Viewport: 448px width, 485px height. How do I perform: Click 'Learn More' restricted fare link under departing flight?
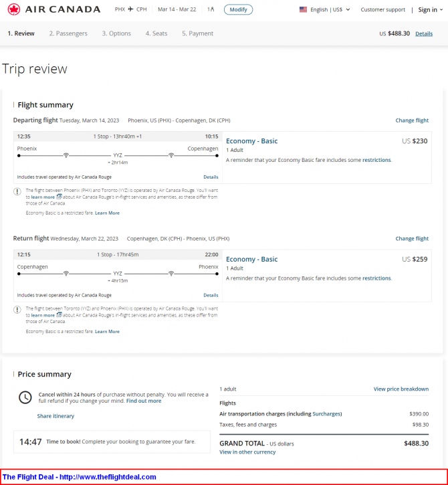(x=107, y=213)
